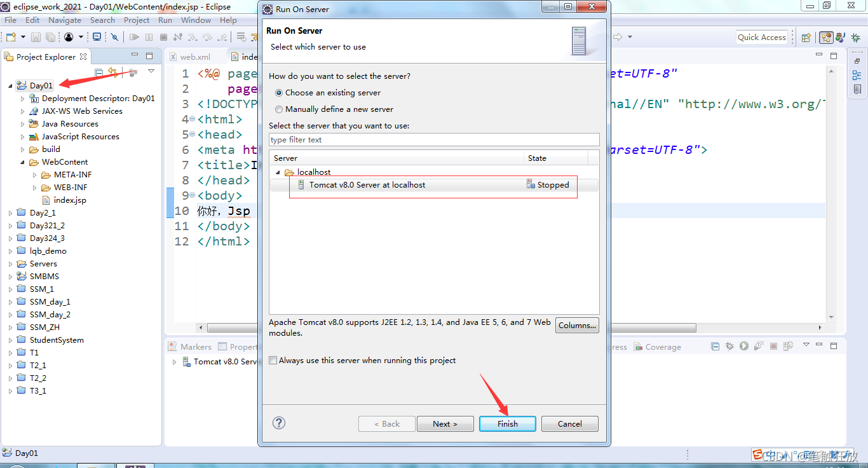Switch to the Java EE perspective icon
The width and height of the screenshot is (868, 468).
click(826, 38)
